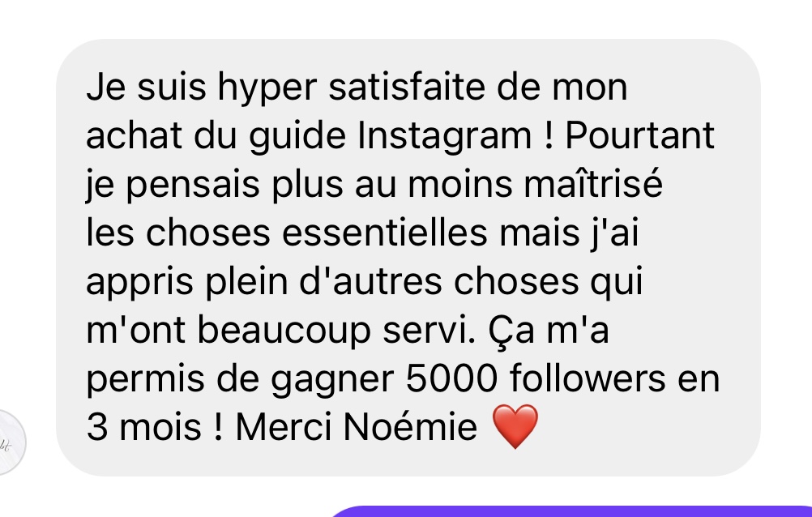This screenshot has width=812, height=517.
Task: Click the word "maîtrisé" in the message
Action: [x=593, y=184]
